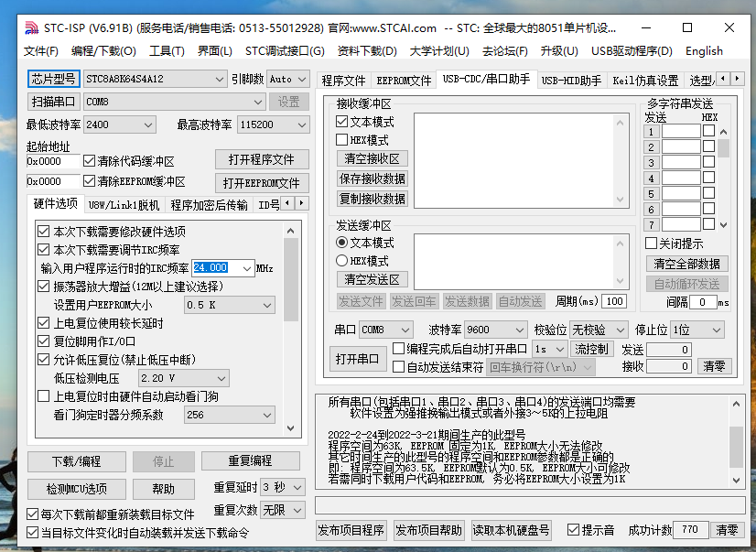Open 引脚数 Auto dropdown
756x552 pixels.
(x=288, y=79)
